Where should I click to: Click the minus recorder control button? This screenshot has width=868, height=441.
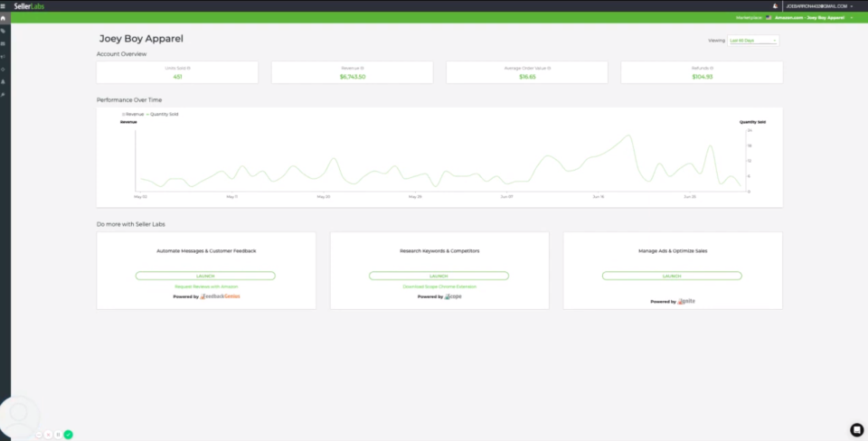point(38,435)
